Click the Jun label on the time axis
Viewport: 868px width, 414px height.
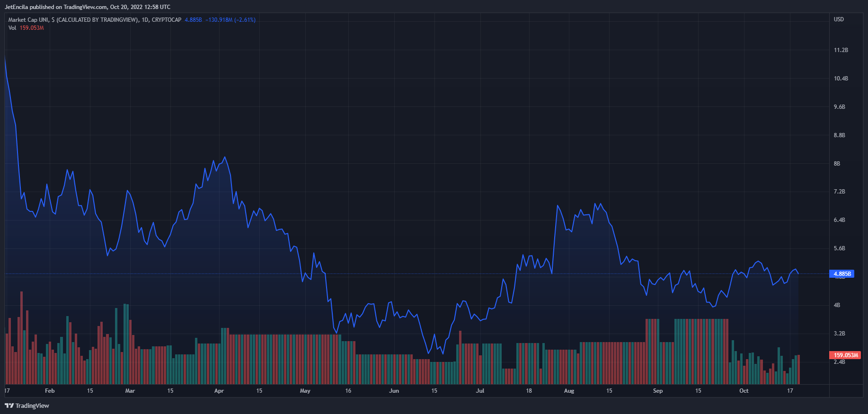click(394, 391)
